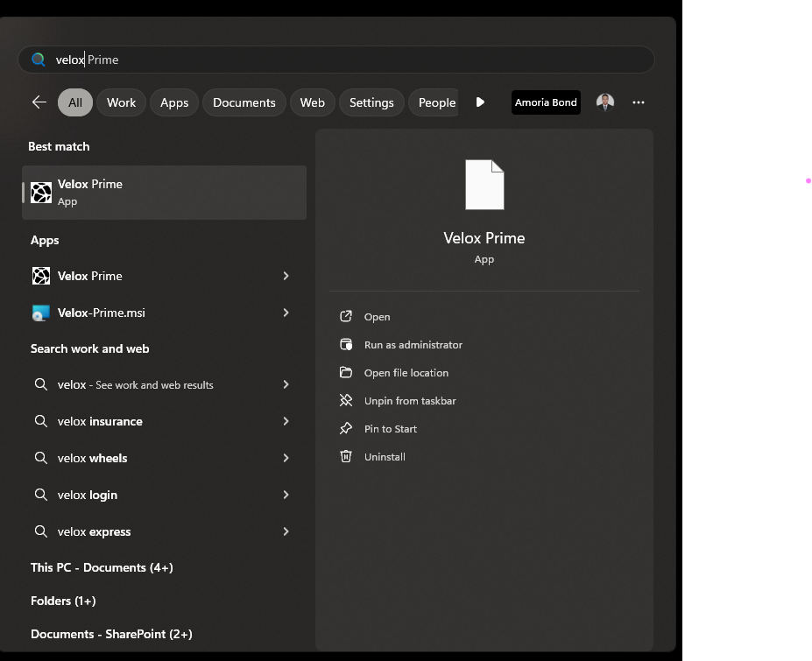
Task: Click the Velox-Prime.msi installer icon
Action: click(41, 313)
